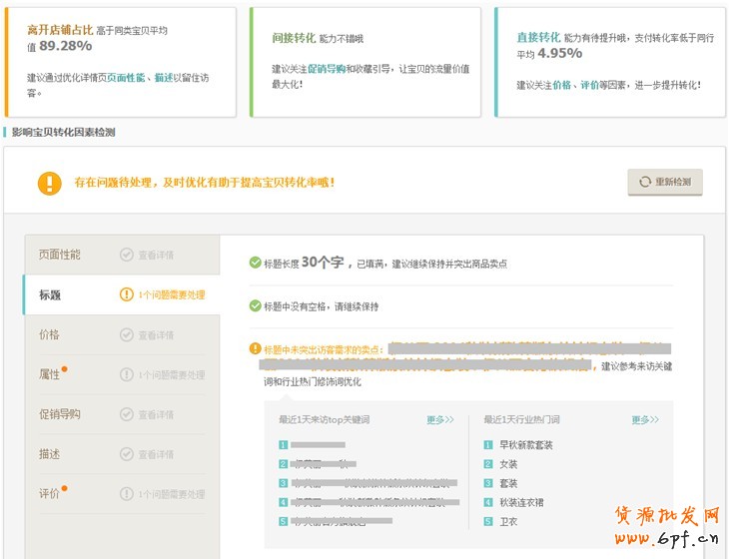Image resolution: width=729 pixels, height=560 pixels.
Task: Click the hot keyword 早秋新款套装
Action: tap(525, 445)
